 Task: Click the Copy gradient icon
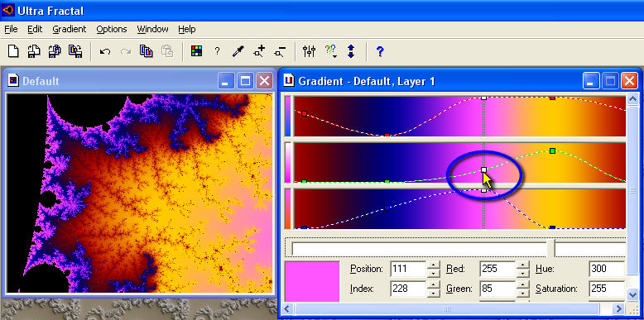147,51
